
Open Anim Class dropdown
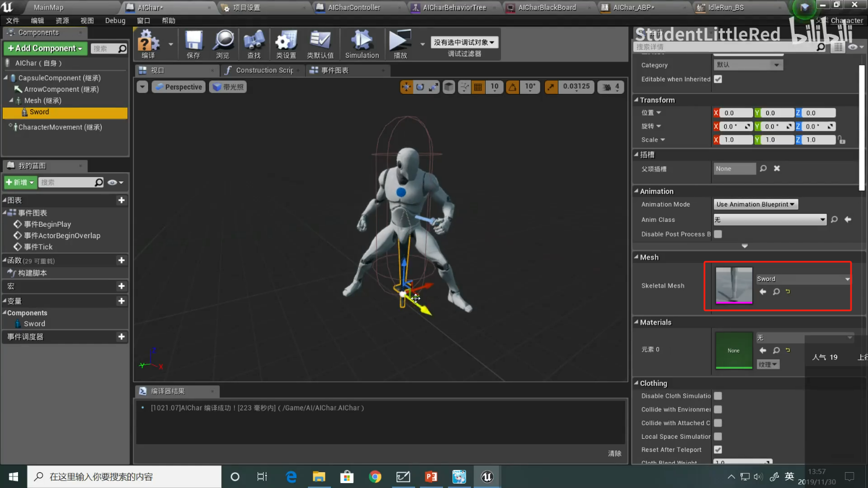click(x=770, y=220)
